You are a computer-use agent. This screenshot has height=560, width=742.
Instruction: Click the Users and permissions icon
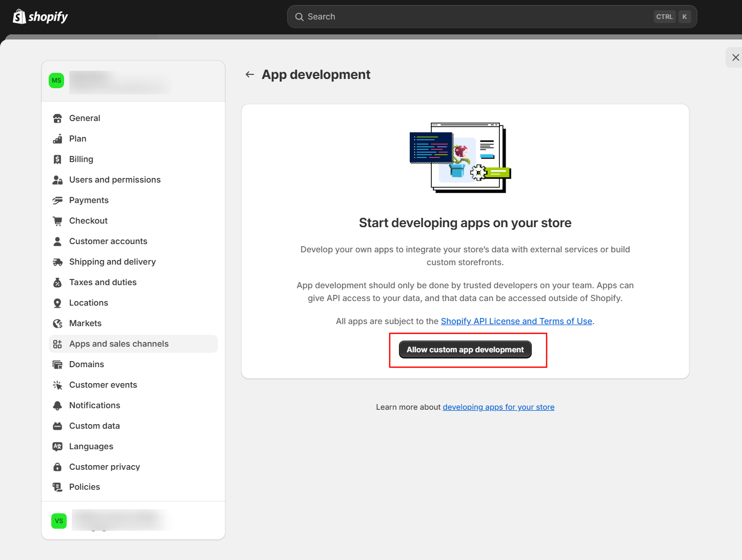[x=57, y=179]
